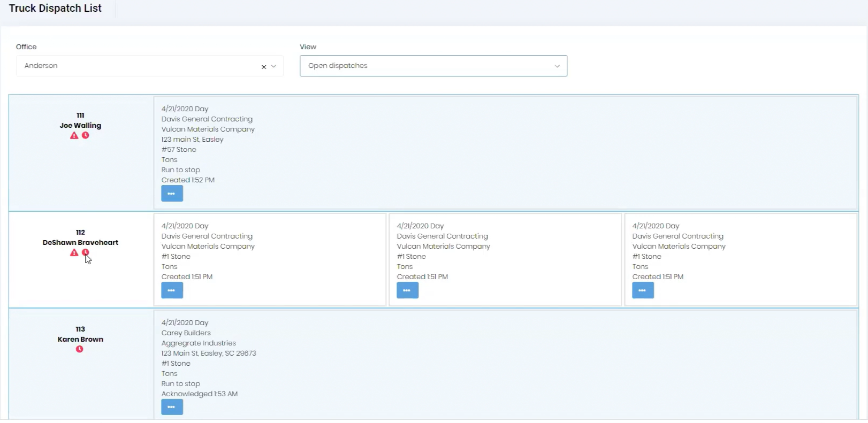868x423 pixels.
Task: Open options menu for Carey Builders dispatch
Action: tap(172, 407)
